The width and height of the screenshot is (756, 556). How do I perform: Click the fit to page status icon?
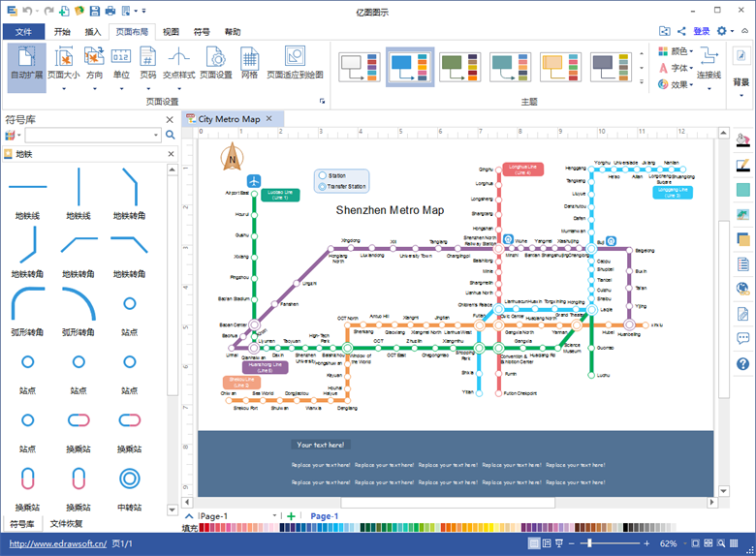pyautogui.click(x=695, y=543)
